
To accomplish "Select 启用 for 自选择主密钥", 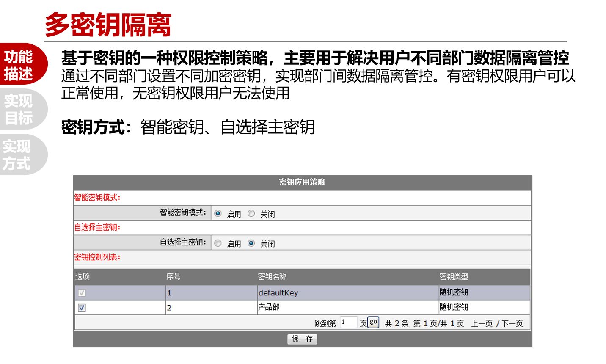I will 218,243.
